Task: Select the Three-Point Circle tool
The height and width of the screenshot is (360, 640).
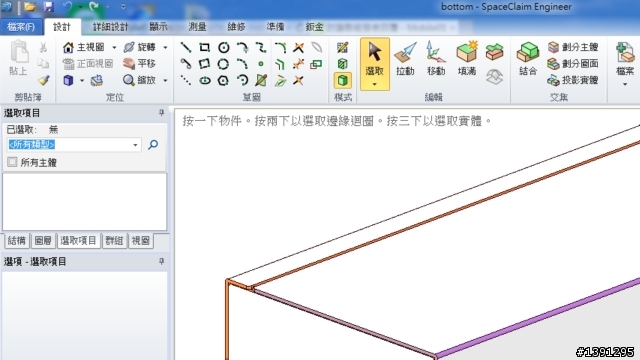Action: click(x=223, y=64)
